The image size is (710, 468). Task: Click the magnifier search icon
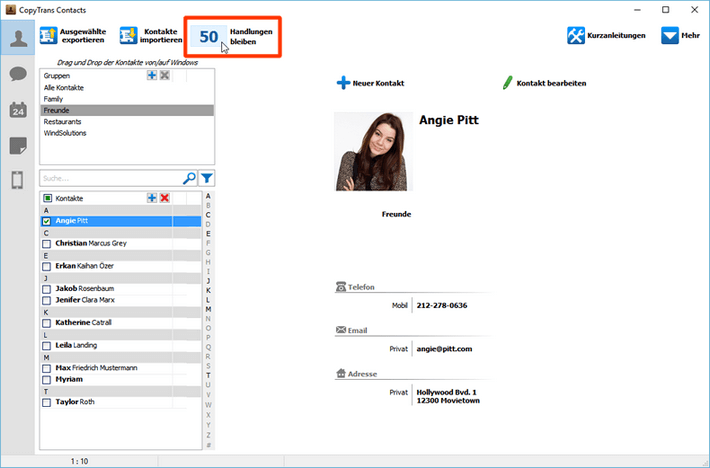tap(189, 178)
